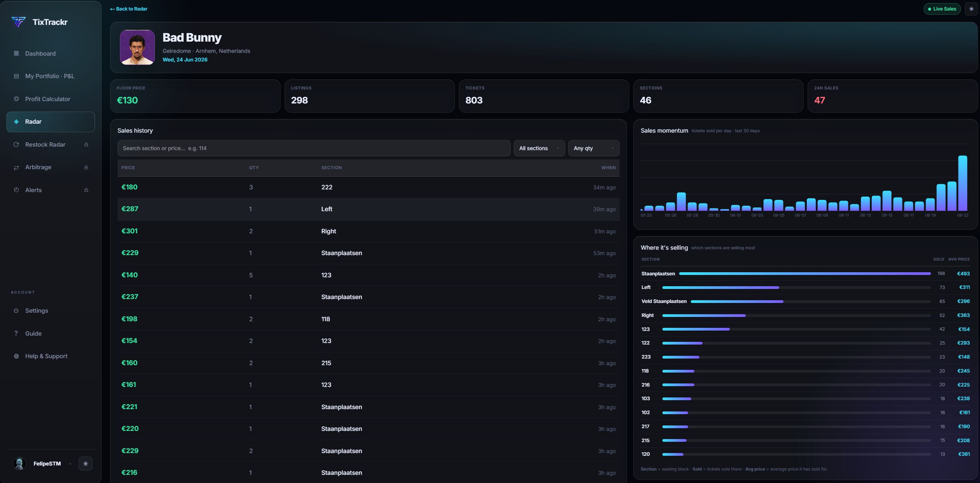Toggle theme with the sidebar sun button
Viewport: 980px width, 483px height.
pos(86,464)
